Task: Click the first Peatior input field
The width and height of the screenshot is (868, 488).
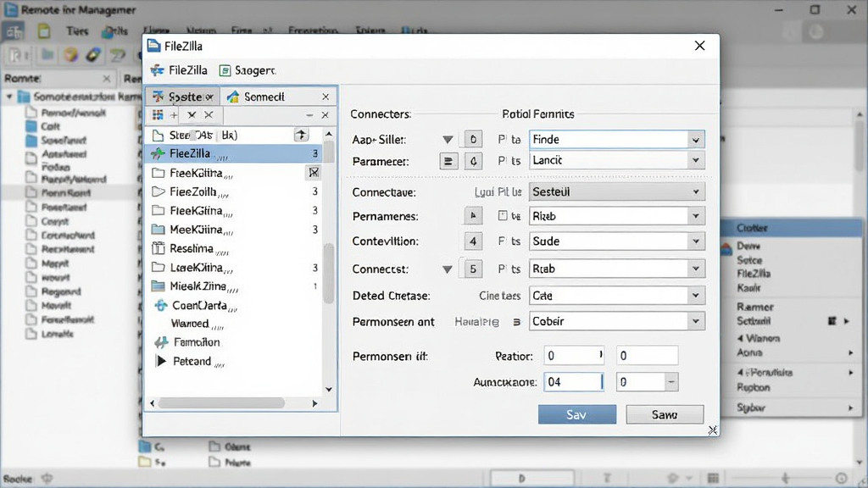Action: click(574, 356)
